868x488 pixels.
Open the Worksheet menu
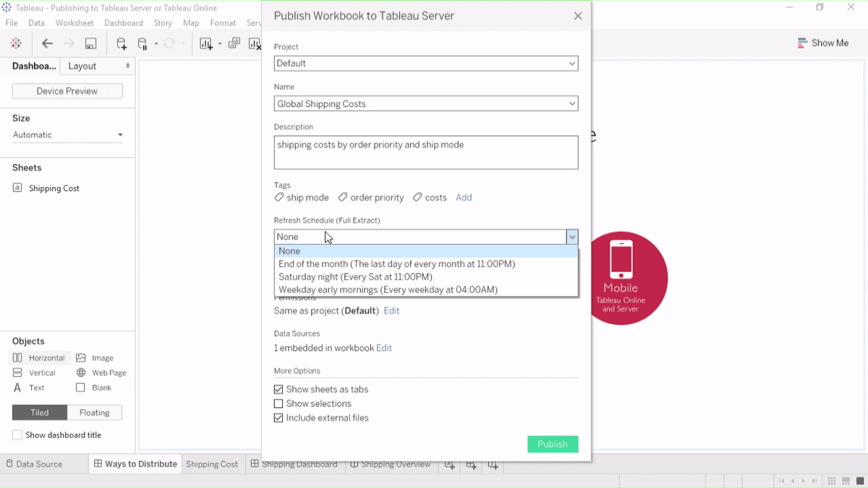pyautogui.click(x=75, y=23)
